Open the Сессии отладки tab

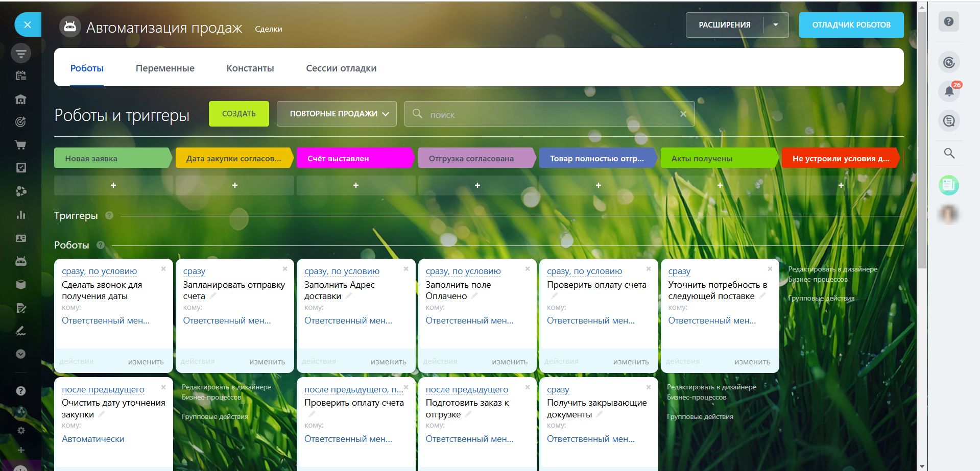pos(341,68)
